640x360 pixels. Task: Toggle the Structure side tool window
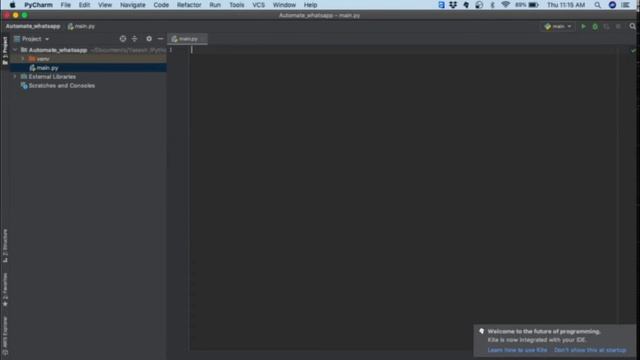[5, 245]
